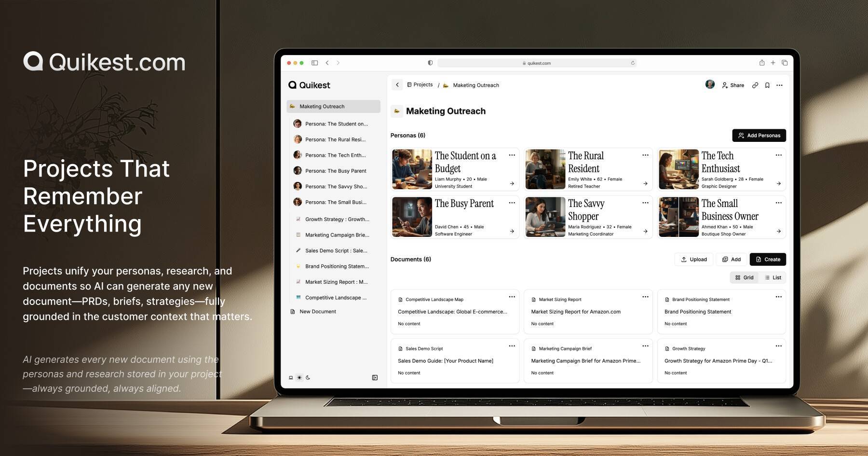Enable dark mode with the moon toggle
The height and width of the screenshot is (456, 868).
(308, 377)
